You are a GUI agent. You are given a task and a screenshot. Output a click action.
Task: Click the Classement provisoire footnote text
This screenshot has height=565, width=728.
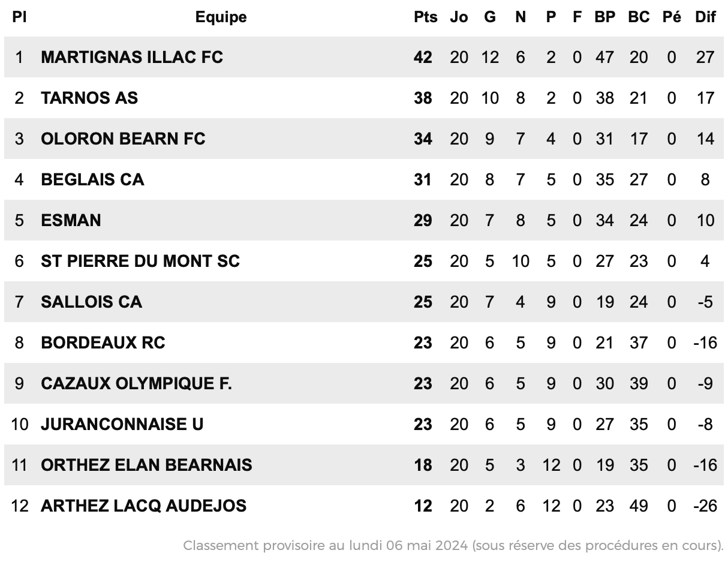[453, 545]
